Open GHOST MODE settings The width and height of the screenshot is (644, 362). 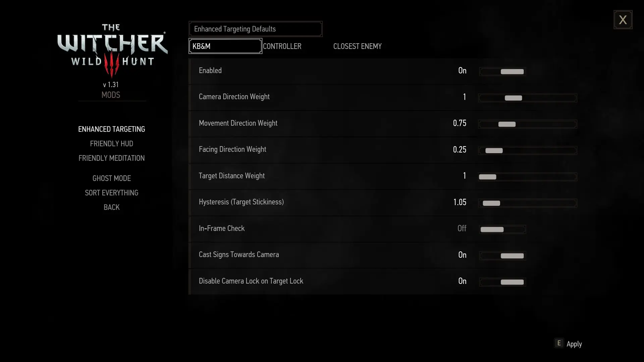tap(111, 178)
